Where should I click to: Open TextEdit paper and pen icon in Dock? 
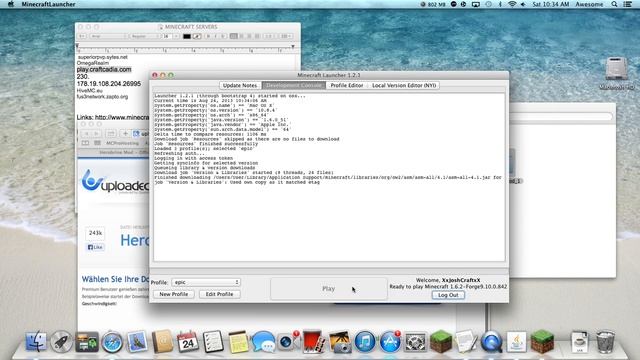466,342
